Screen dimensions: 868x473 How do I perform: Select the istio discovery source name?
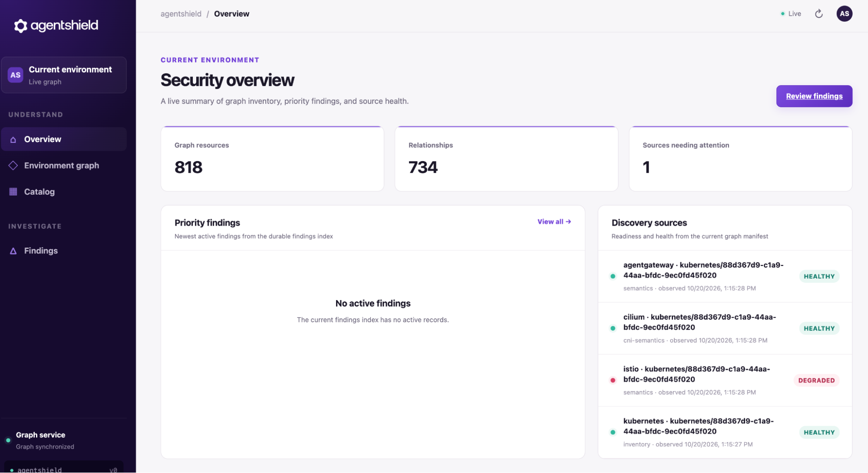tap(696, 374)
